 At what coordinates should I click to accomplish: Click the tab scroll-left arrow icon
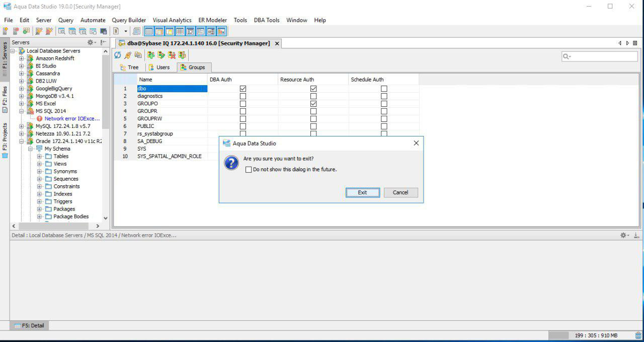[x=620, y=43]
